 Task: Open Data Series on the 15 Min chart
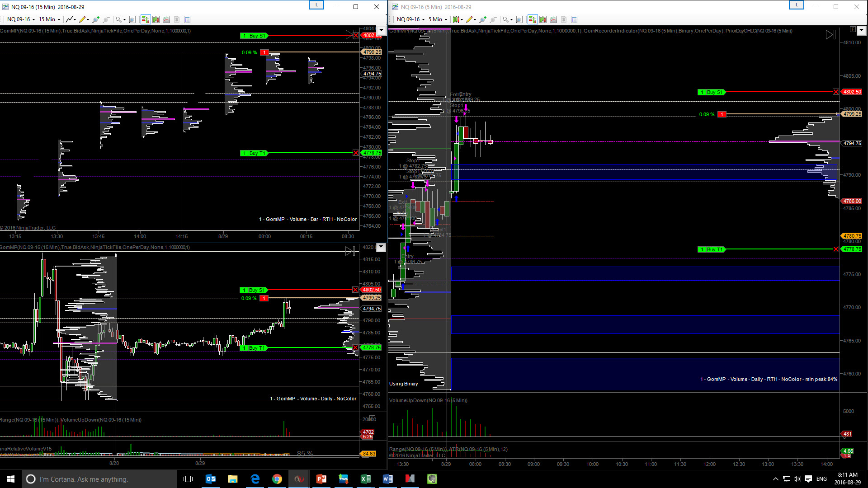point(156,19)
